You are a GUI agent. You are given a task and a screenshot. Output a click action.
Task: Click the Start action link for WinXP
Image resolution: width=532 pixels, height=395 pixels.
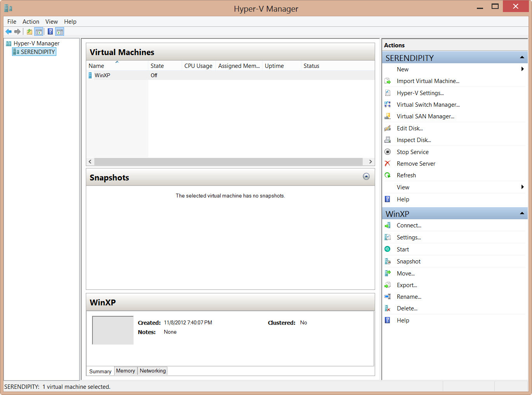pos(403,249)
